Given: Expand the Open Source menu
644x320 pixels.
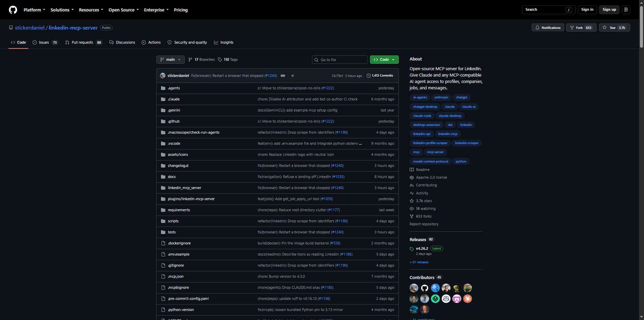Looking at the screenshot, I should 123,10.
